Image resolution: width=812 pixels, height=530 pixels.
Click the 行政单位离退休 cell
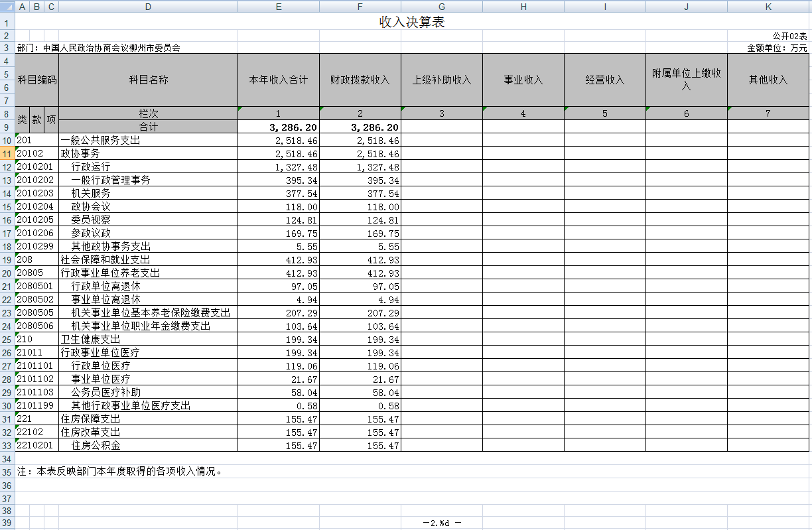coord(149,286)
